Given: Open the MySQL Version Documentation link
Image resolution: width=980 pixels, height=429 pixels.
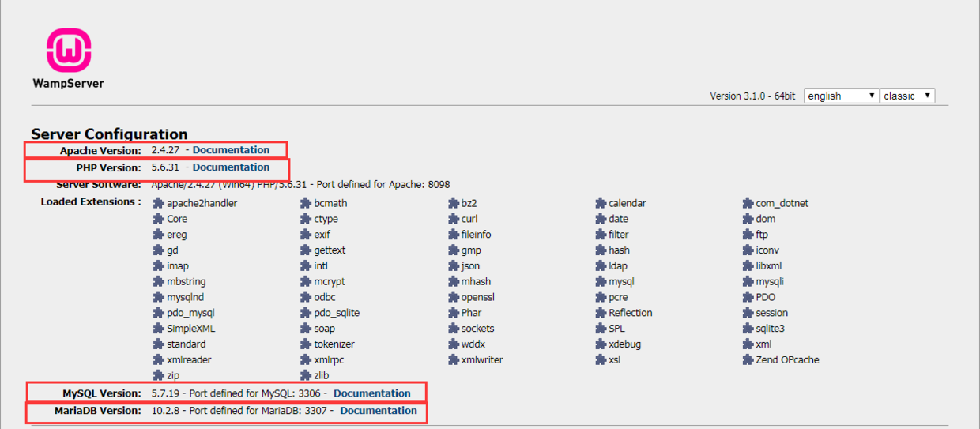Looking at the screenshot, I should (372, 393).
